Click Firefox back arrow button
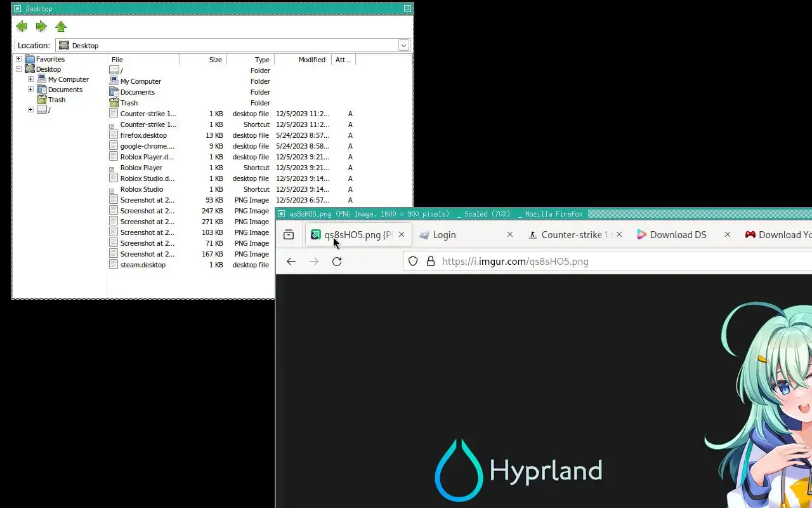Screen dimensions: 812x508 (x=291, y=261)
